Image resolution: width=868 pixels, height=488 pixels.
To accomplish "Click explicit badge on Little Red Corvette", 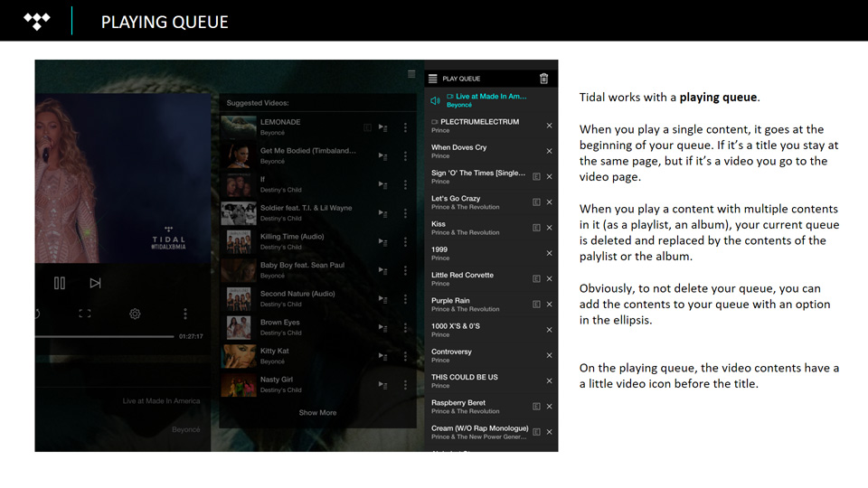I will [536, 279].
